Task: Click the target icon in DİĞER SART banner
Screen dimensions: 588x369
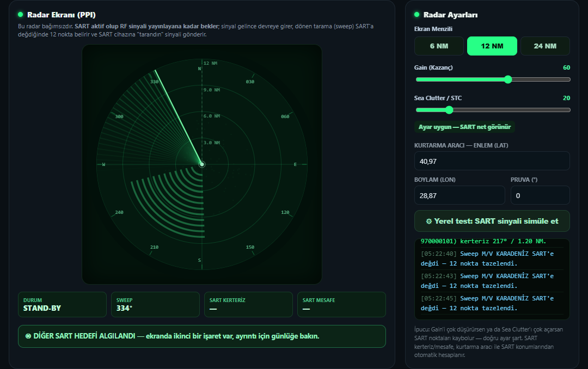Action: (x=28, y=336)
